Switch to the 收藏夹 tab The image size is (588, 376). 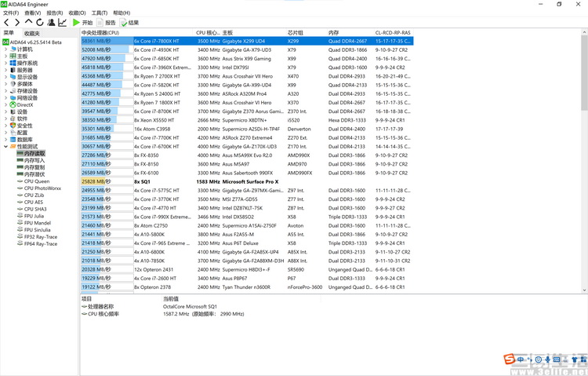pyautogui.click(x=32, y=34)
